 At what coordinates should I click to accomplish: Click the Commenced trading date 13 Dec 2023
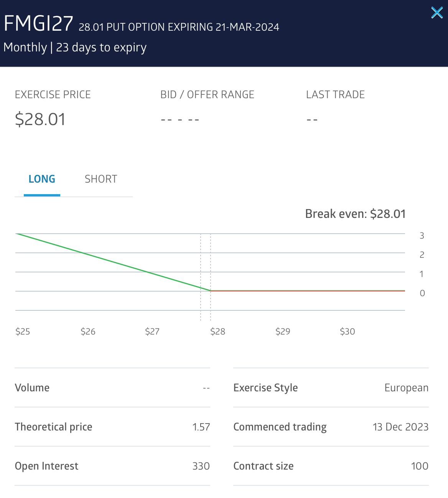(400, 427)
